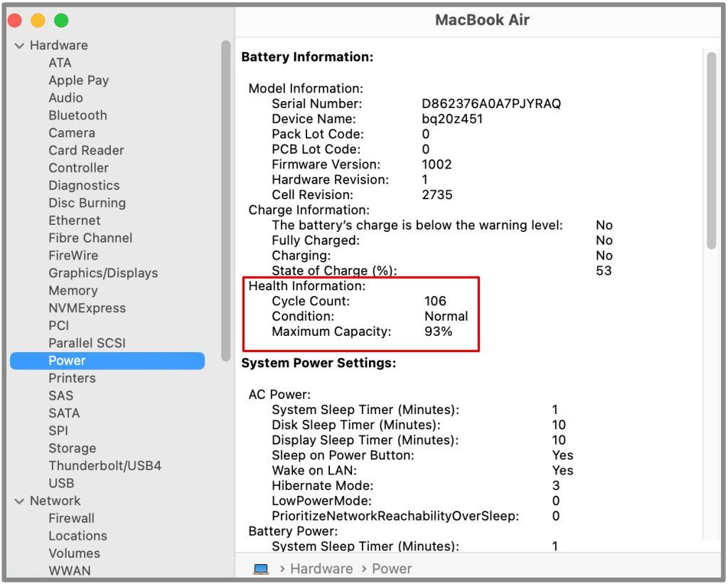The image size is (728, 584).
Task: Select Camera in the sidebar
Action: click(x=72, y=133)
